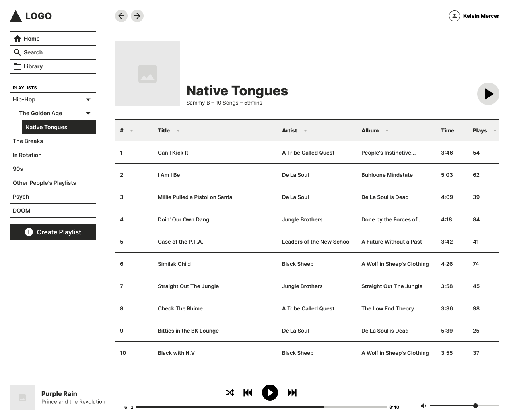Viewport: 509px width, 420px height.
Task: Seek within the track progress bar
Action: tap(261, 407)
